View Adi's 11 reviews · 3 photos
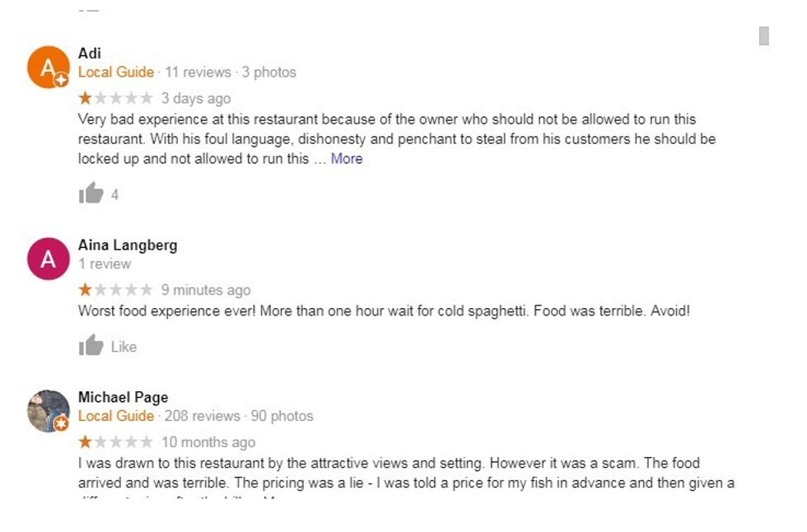Image resolution: width=807 pixels, height=532 pixels. point(231,72)
